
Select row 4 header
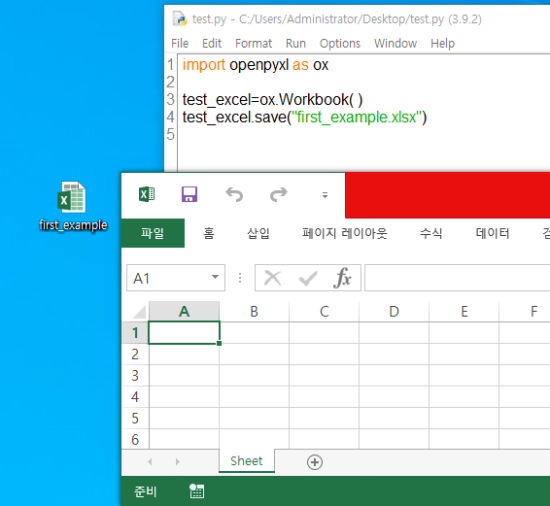click(135, 397)
